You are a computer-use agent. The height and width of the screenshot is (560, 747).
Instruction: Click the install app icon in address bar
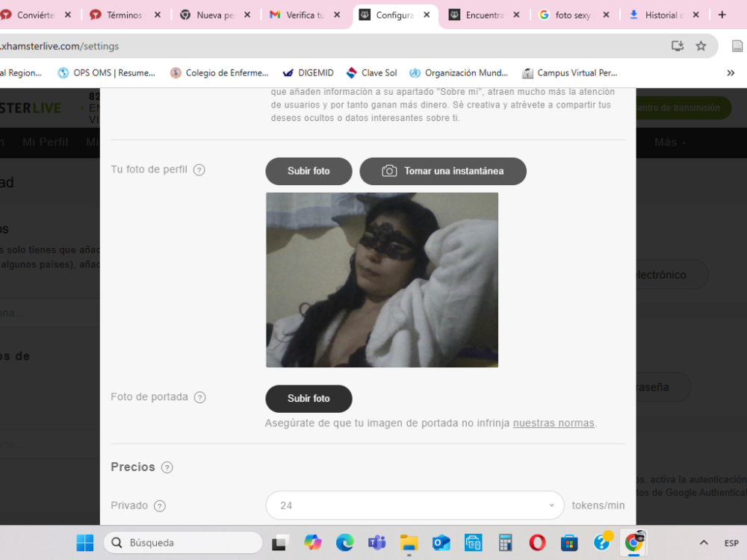pos(678,46)
